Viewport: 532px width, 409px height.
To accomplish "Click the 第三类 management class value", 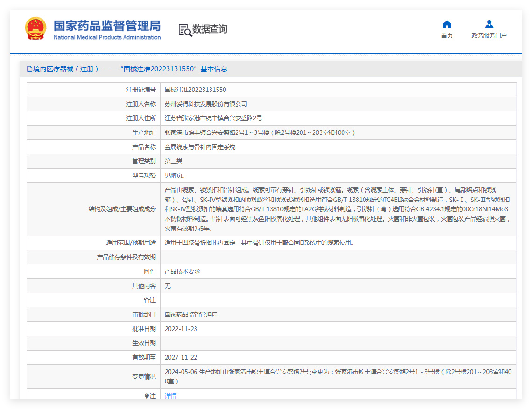I will click(x=174, y=161).
